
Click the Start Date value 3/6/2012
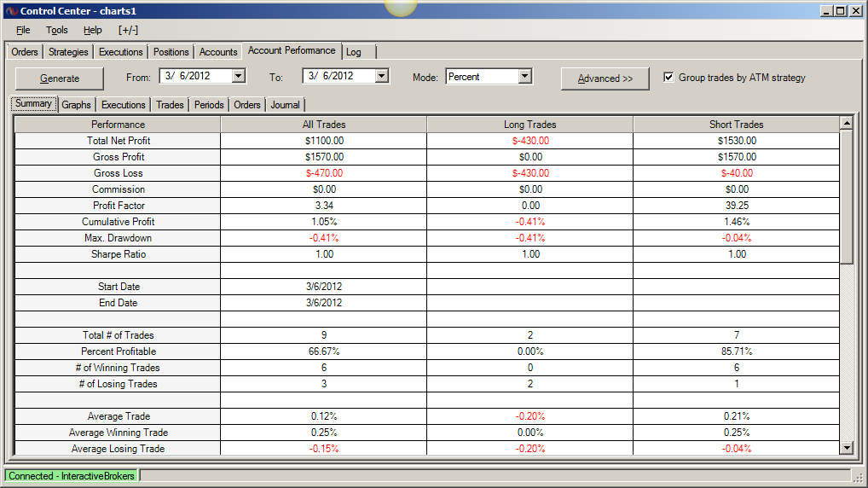[324, 287]
